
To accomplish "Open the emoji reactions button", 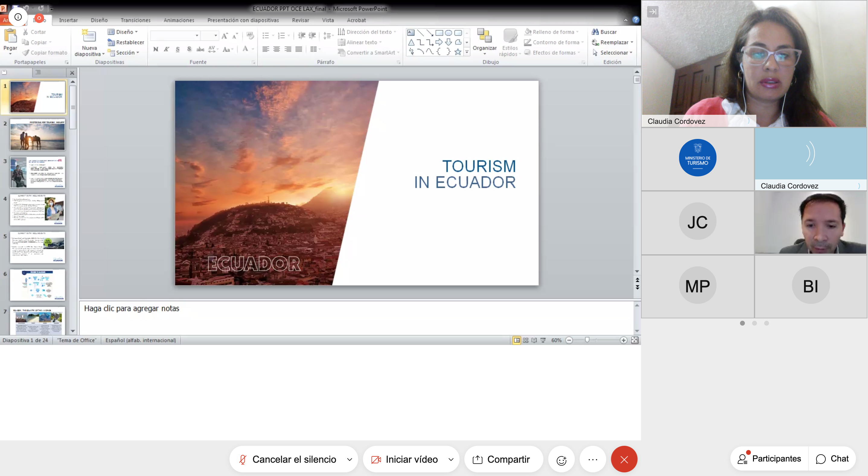I will tap(561, 459).
